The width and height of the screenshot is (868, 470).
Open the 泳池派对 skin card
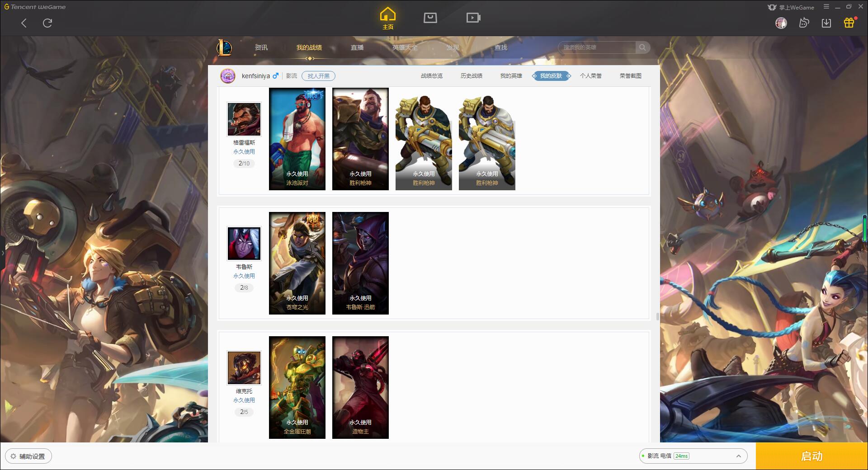[x=297, y=139]
